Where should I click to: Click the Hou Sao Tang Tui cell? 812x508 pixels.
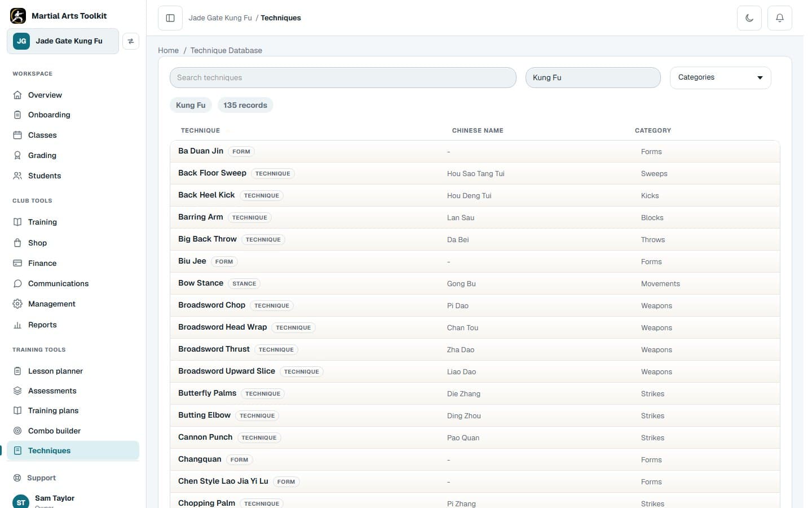point(475,174)
